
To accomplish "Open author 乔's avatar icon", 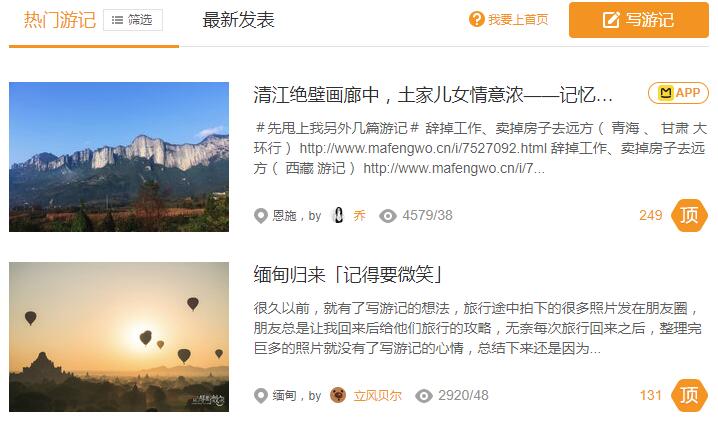I will click(338, 215).
